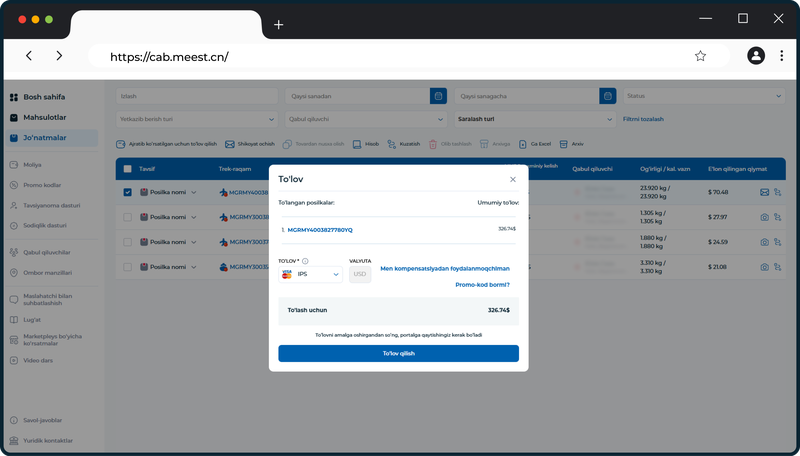The height and width of the screenshot is (456, 800).
Task: Open calendar for Qaysi sanadan field
Action: [x=438, y=96]
